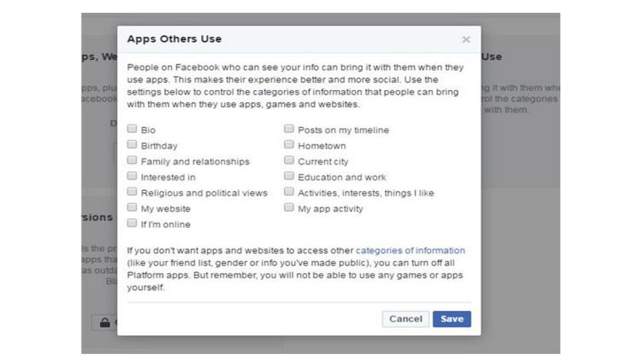The width and height of the screenshot is (622, 364).
Task: Select Education and work checkbox
Action: point(289,176)
